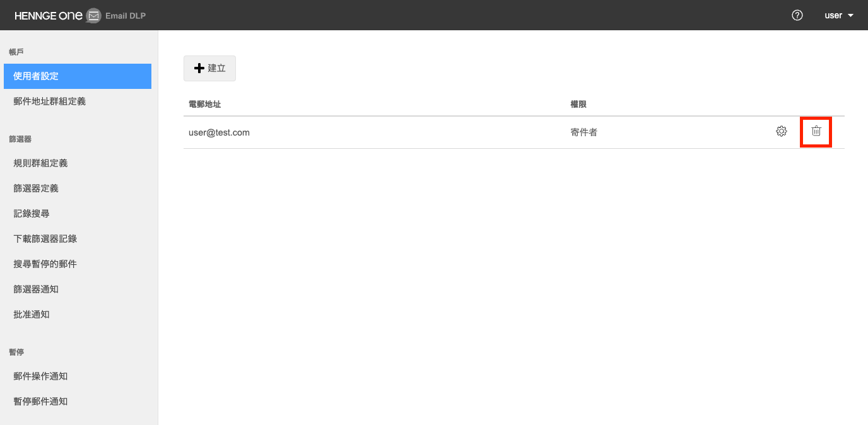Expand the user account dropdown
This screenshot has height=425, width=868.
tap(839, 15)
